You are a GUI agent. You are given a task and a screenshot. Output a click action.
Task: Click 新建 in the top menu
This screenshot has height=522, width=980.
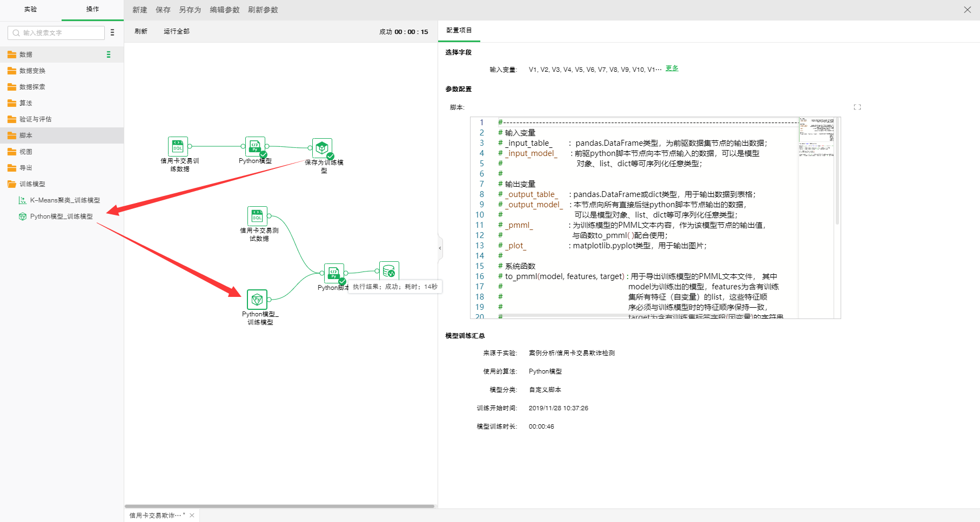click(x=140, y=10)
